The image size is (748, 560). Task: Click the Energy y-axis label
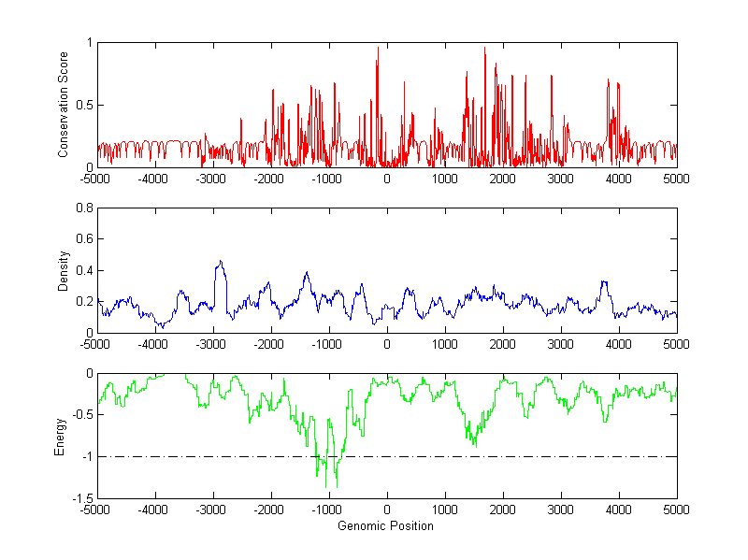point(60,436)
